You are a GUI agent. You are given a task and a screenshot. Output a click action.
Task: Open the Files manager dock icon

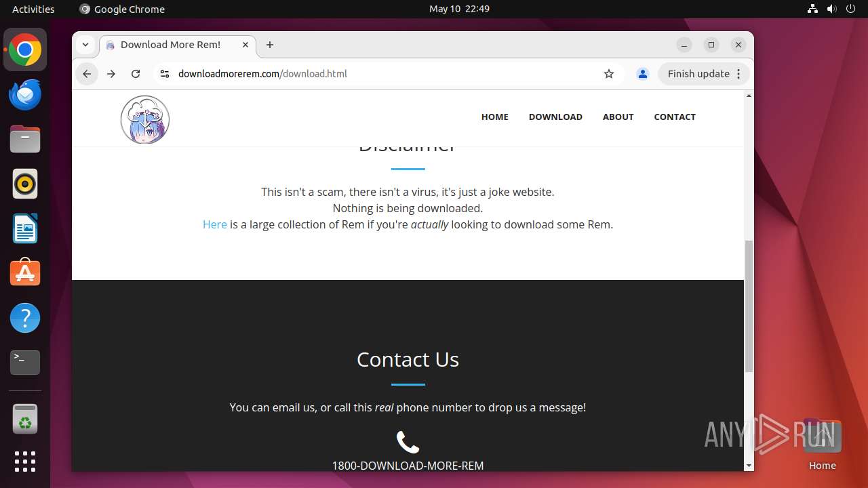[25, 140]
